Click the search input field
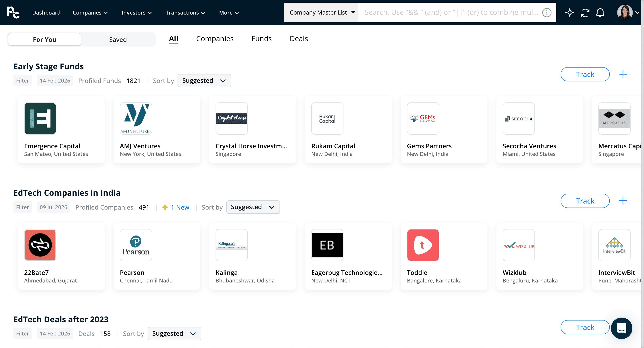This screenshot has width=644, height=348. (452, 13)
